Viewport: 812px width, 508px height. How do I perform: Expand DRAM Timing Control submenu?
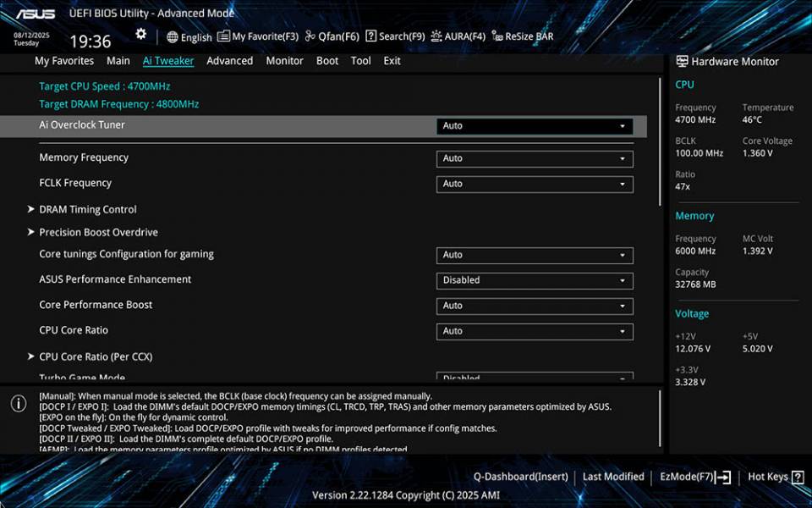point(87,209)
